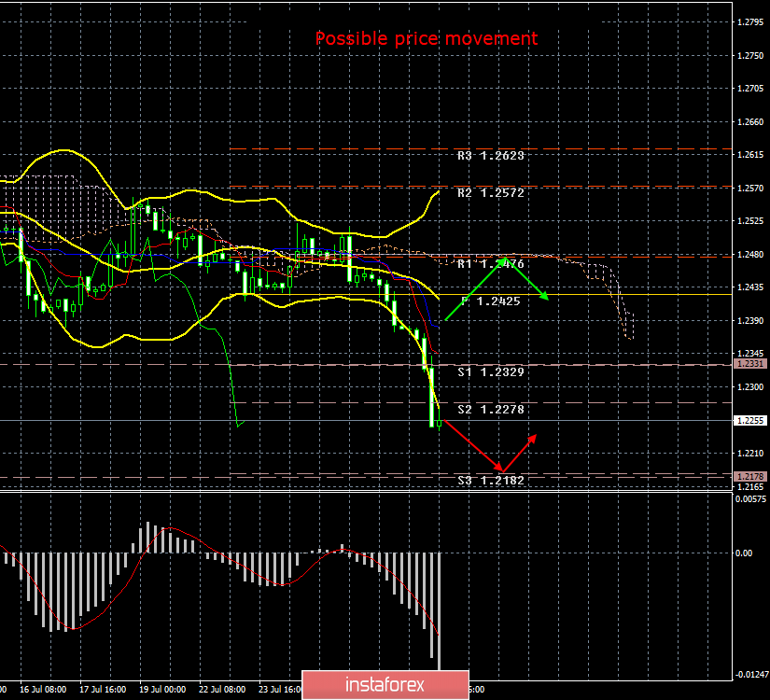The image size is (770, 700).
Task: Click the 1.2750 price axis value
Action: coord(750,55)
